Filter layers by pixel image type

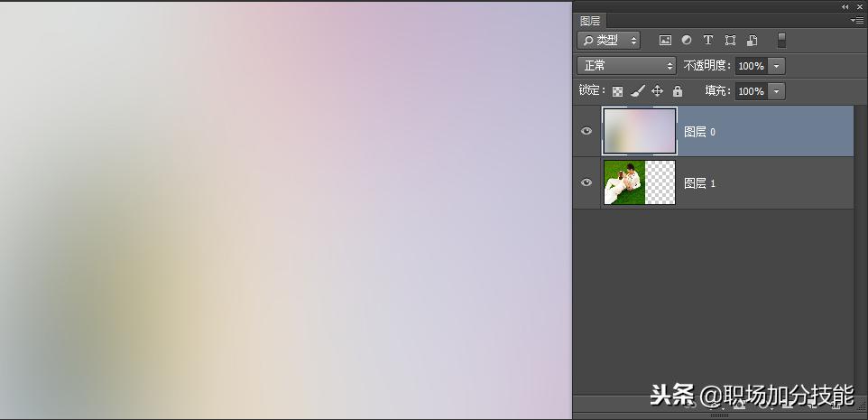pos(665,40)
